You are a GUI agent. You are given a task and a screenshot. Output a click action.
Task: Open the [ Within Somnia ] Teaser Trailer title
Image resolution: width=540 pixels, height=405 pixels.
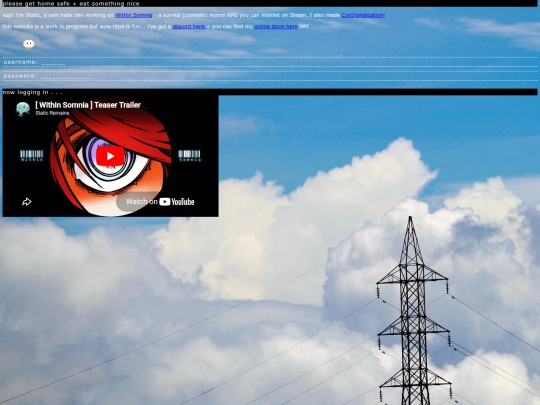88,105
